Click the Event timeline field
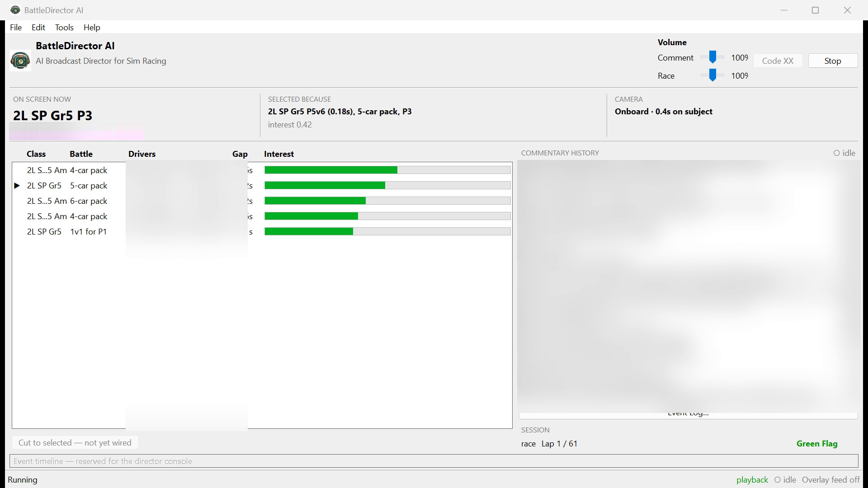868x488 pixels. point(434,461)
